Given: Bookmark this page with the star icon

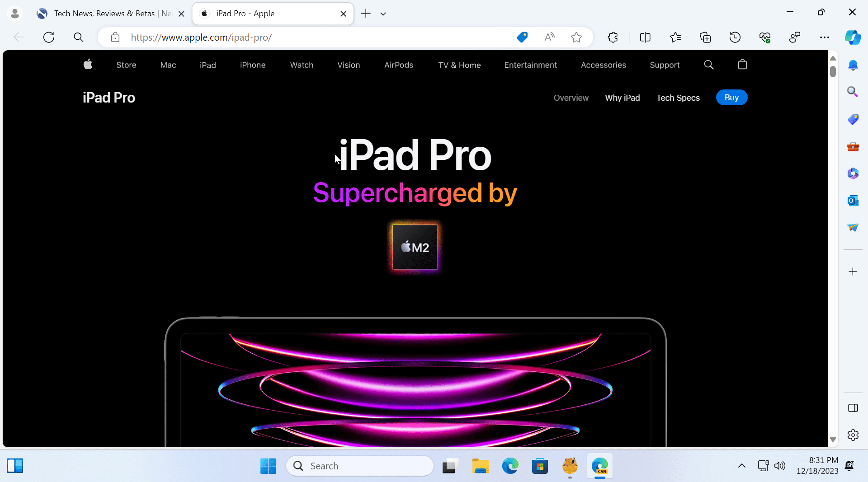Looking at the screenshot, I should point(576,37).
